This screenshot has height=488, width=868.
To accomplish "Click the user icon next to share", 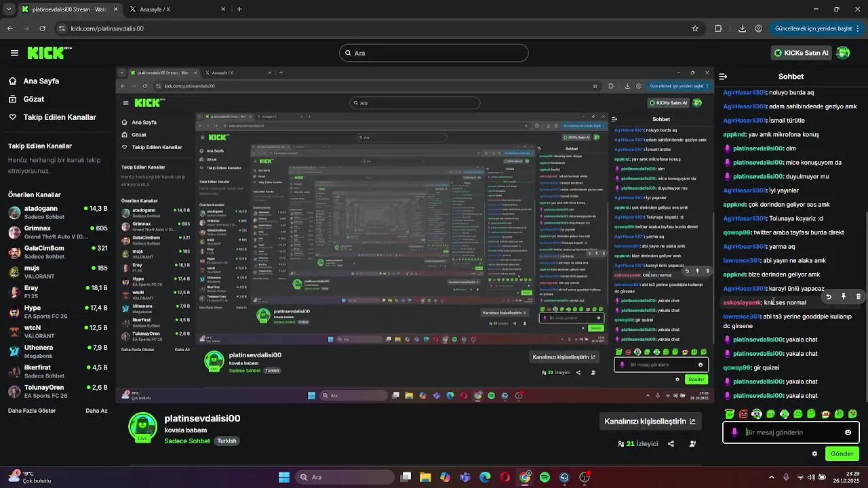I will coord(692,444).
